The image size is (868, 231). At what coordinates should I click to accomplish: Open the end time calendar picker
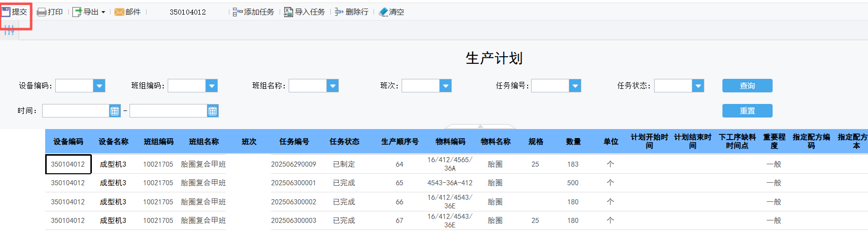(213, 111)
